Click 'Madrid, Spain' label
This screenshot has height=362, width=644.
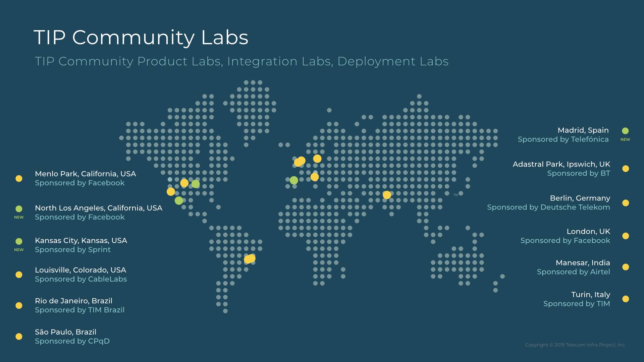click(x=583, y=130)
